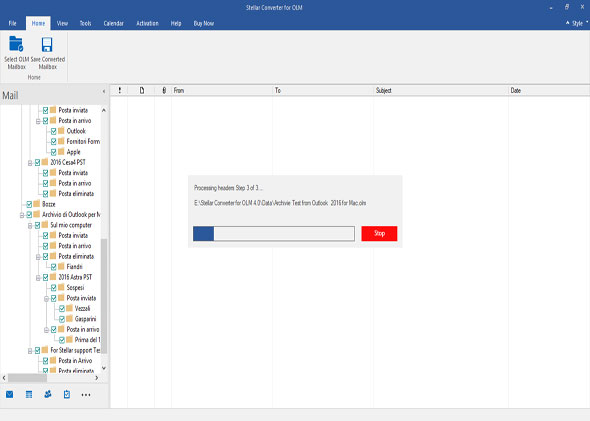Toggle the Outlook folder checkbox

tap(53, 131)
